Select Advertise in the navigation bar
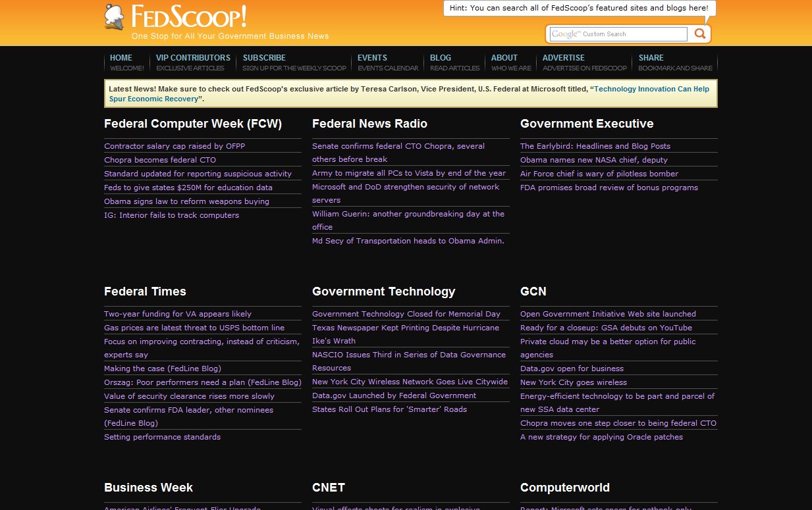The width and height of the screenshot is (812, 510). coord(564,58)
